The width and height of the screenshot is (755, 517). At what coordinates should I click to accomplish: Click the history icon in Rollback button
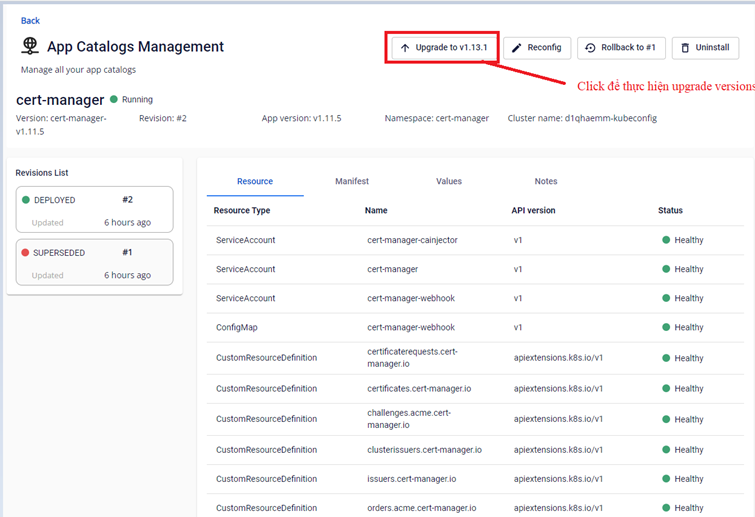point(590,48)
